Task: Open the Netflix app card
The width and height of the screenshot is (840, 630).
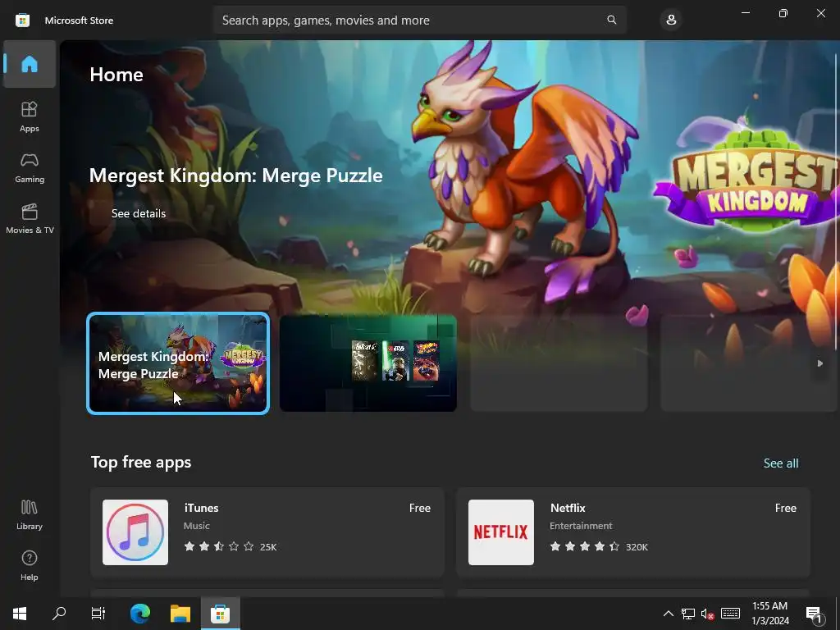Action: click(632, 532)
